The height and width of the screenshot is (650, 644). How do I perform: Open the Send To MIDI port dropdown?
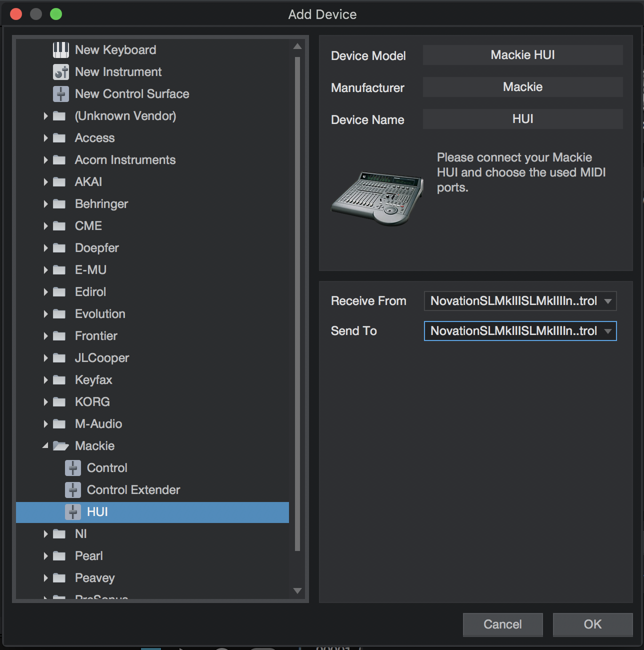520,331
